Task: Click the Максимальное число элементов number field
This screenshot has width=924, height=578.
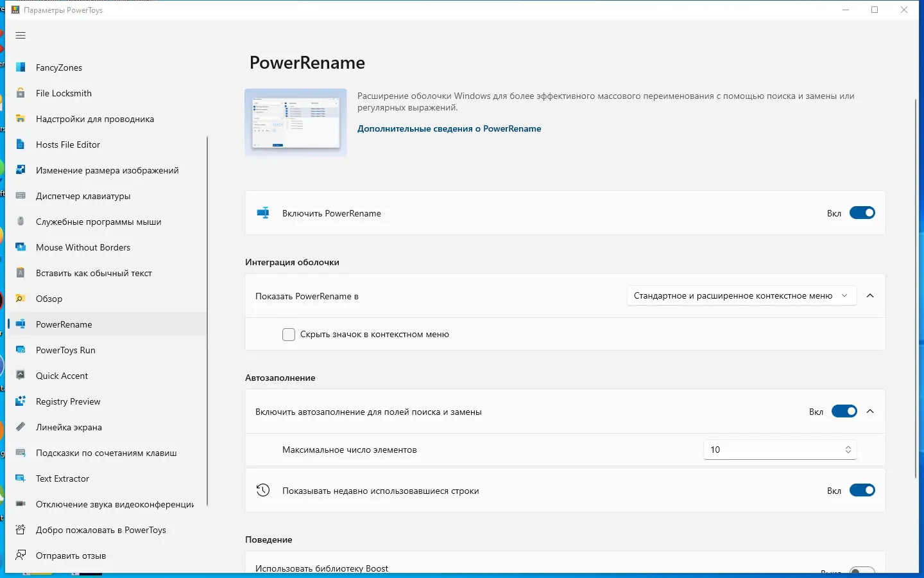Action: (x=780, y=450)
